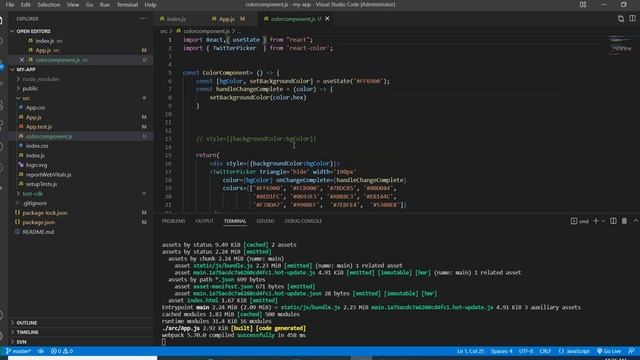Image resolution: width=640 pixels, height=360 pixels.
Task: Open index.js from Open Editors list
Action: click(44, 41)
